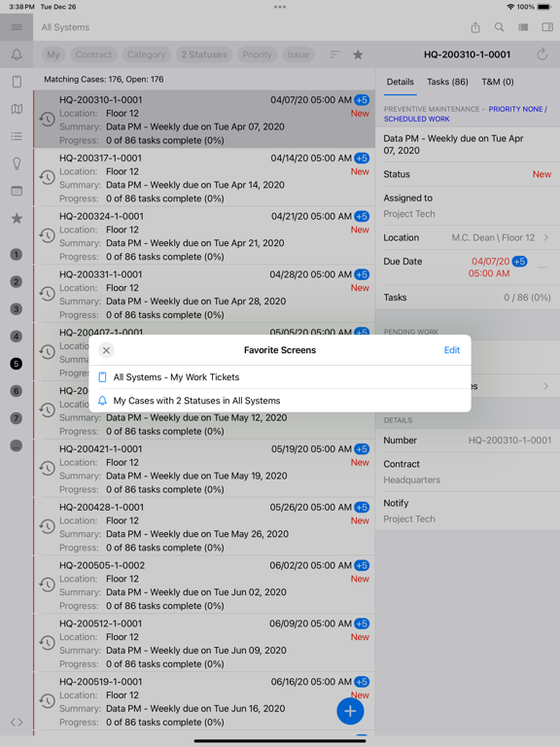Screen dimensions: 560x747
Task: Toggle the split panel layout icon
Action: tap(547, 27)
